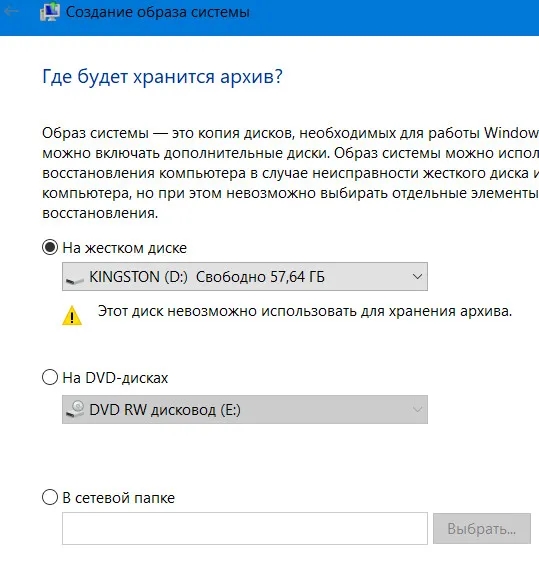Choose the "На DVD-дисках" radio option

click(x=50, y=377)
